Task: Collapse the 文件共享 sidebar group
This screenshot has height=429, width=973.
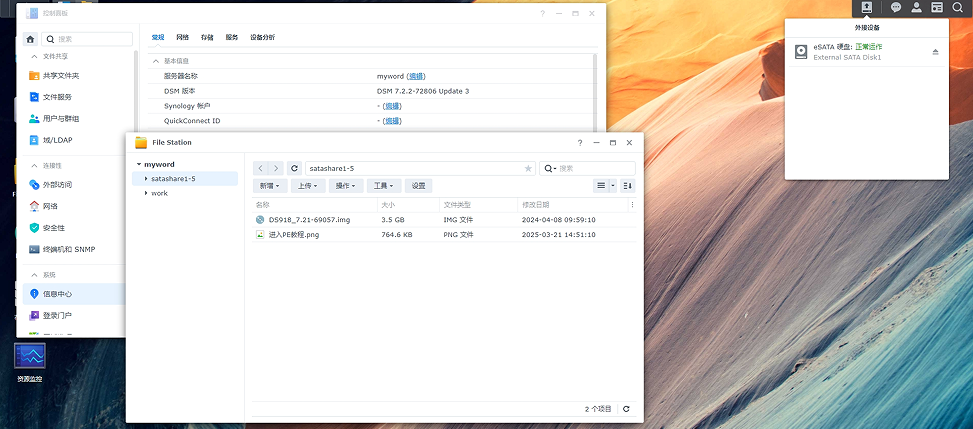Action: coord(34,56)
